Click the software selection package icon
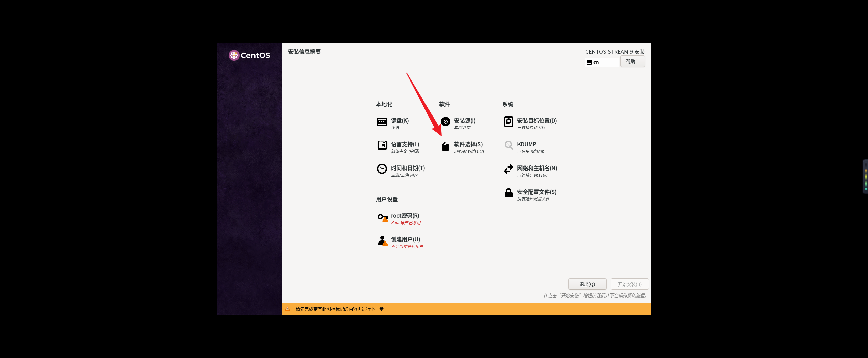Viewport: 868px width, 358px height. click(x=445, y=146)
